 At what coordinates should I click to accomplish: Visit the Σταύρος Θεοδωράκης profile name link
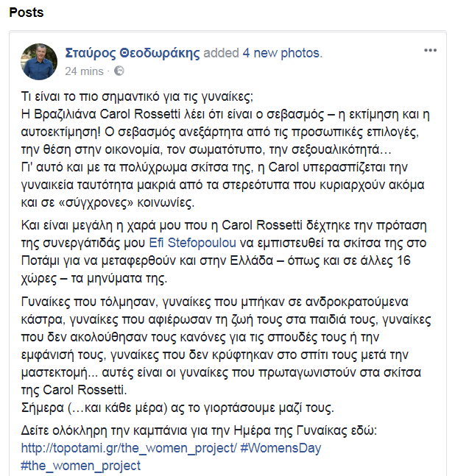[133, 53]
